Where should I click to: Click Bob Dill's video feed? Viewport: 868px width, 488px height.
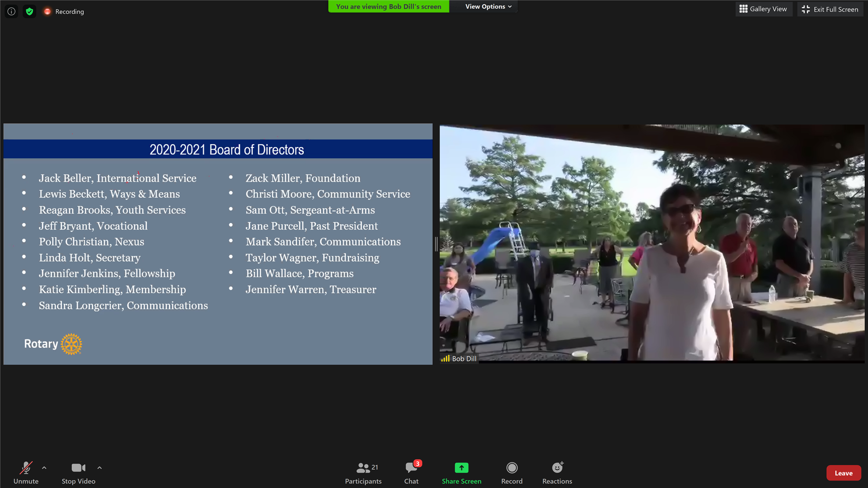(x=652, y=243)
